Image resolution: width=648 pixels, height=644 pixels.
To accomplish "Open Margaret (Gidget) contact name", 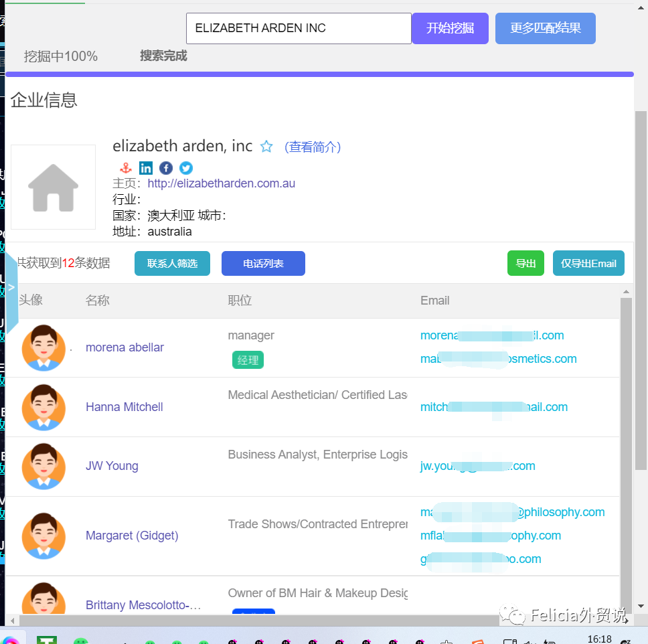I will pos(132,536).
